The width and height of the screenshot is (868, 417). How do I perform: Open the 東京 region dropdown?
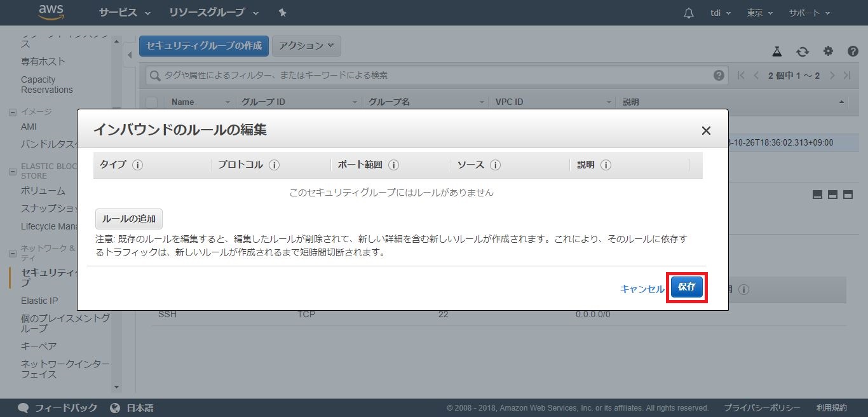pyautogui.click(x=760, y=13)
